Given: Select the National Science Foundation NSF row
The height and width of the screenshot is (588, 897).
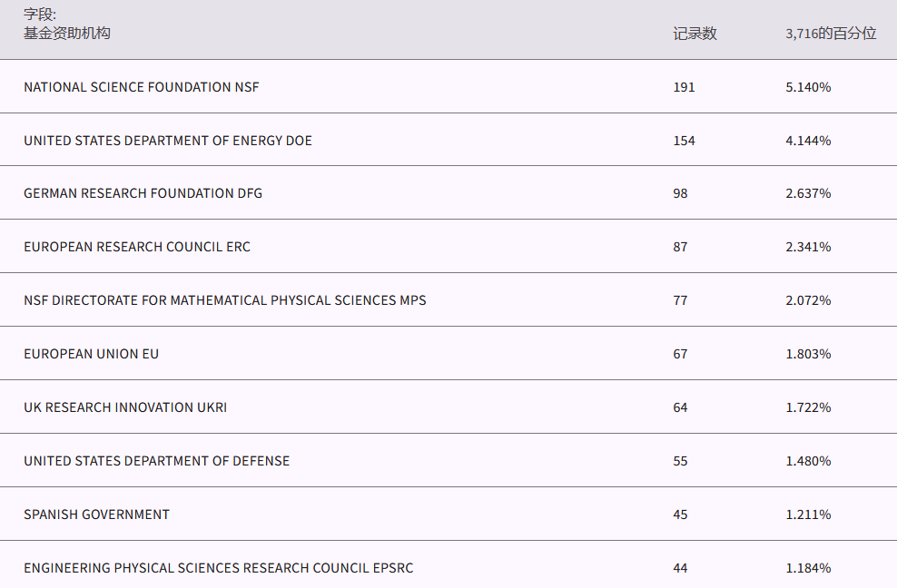Looking at the screenshot, I should [x=142, y=87].
